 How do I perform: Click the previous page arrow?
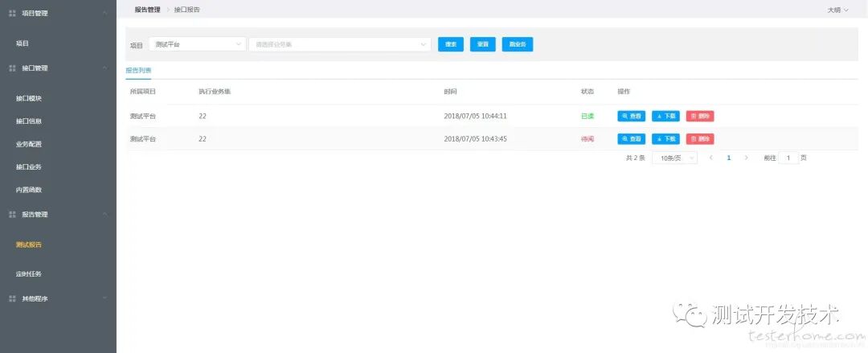coord(710,158)
